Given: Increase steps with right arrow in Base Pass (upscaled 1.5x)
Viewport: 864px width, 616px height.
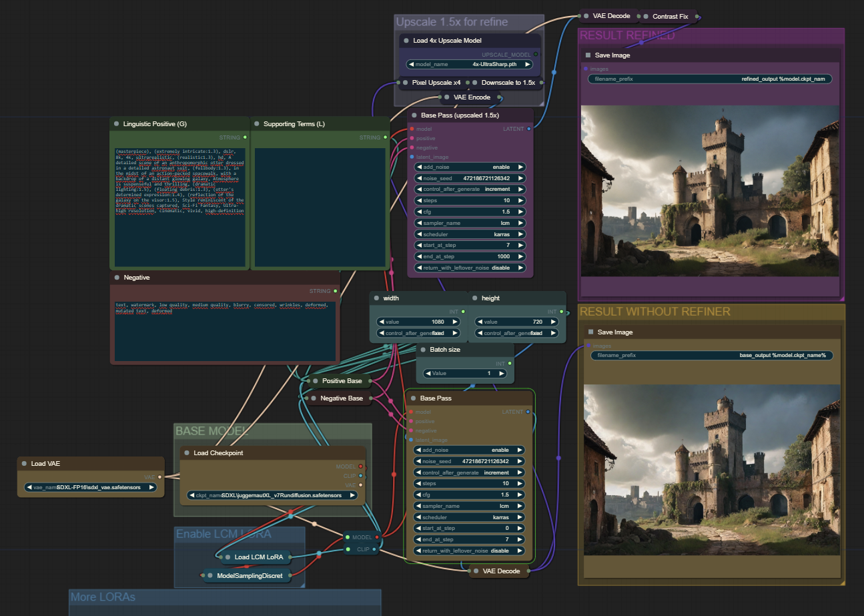Looking at the screenshot, I should click(x=520, y=201).
